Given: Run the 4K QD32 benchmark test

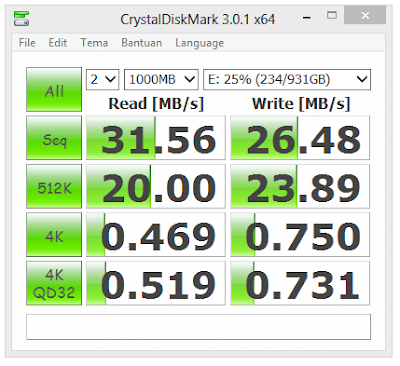Looking at the screenshot, I should click(x=54, y=283).
